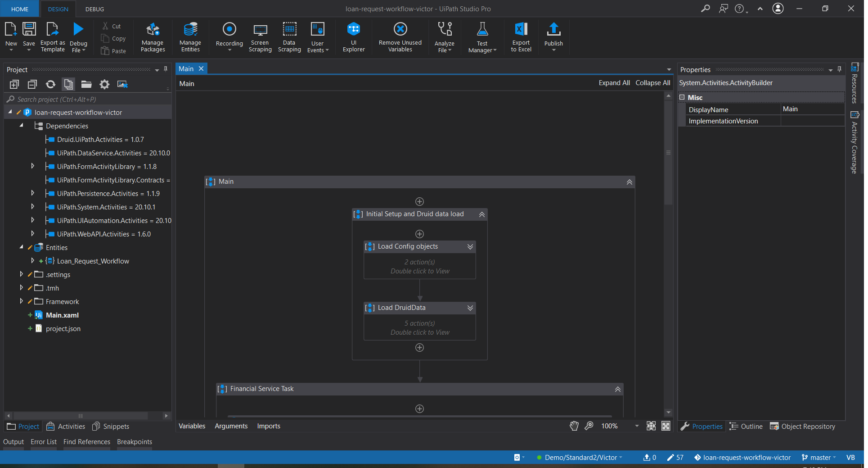Image resolution: width=868 pixels, height=468 pixels.
Task: Open the Outline tab
Action: (x=746, y=427)
